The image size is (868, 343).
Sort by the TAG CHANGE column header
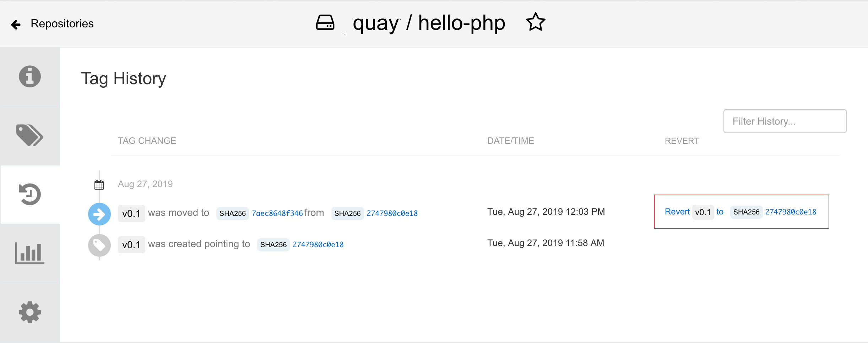coord(147,141)
